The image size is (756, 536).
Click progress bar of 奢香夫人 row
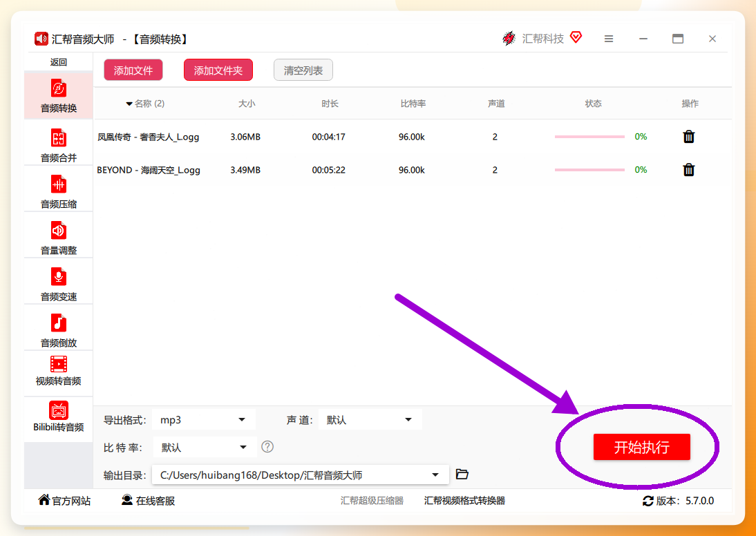click(x=589, y=137)
